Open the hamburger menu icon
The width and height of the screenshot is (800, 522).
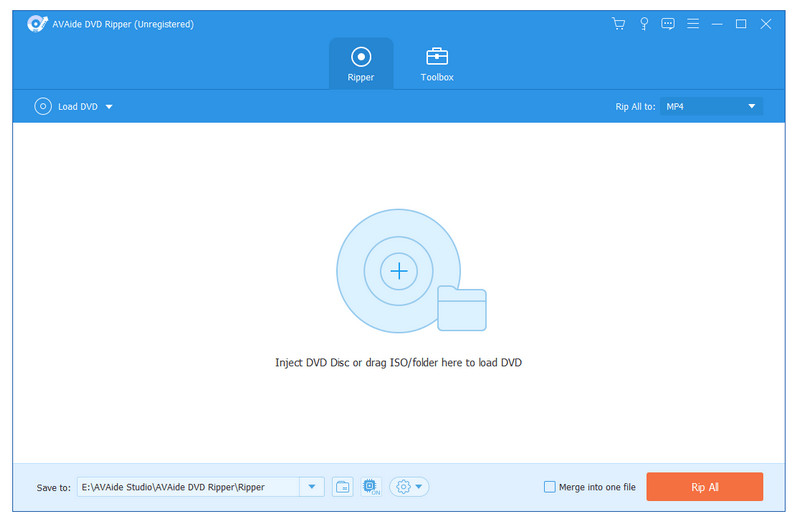pyautogui.click(x=693, y=23)
